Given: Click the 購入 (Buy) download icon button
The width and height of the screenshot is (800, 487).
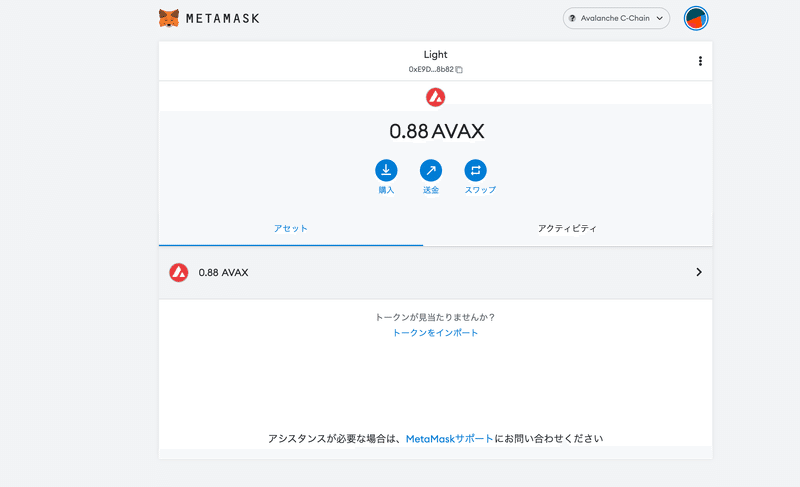Looking at the screenshot, I should (x=386, y=170).
